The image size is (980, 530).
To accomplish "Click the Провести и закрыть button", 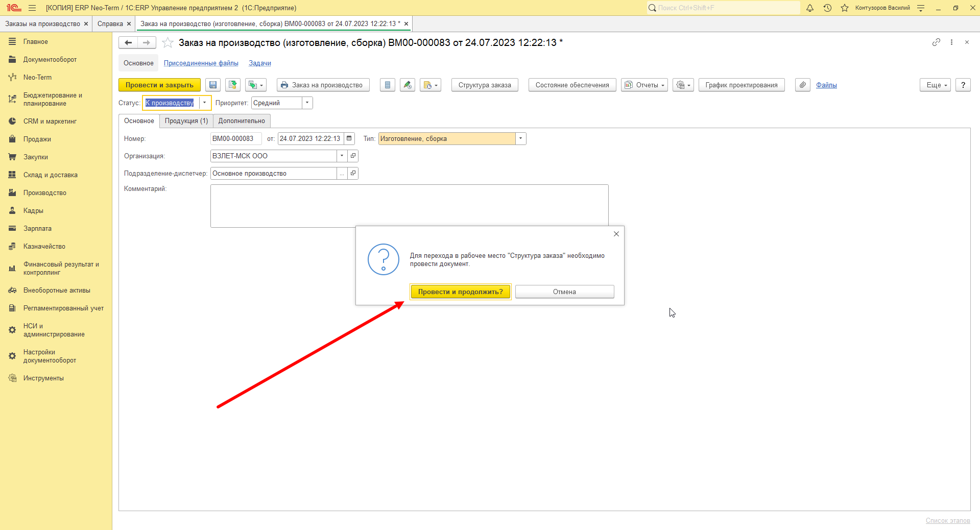I will point(159,85).
